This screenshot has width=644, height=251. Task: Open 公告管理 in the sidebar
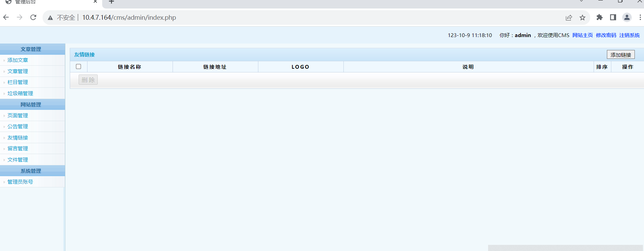click(x=18, y=127)
